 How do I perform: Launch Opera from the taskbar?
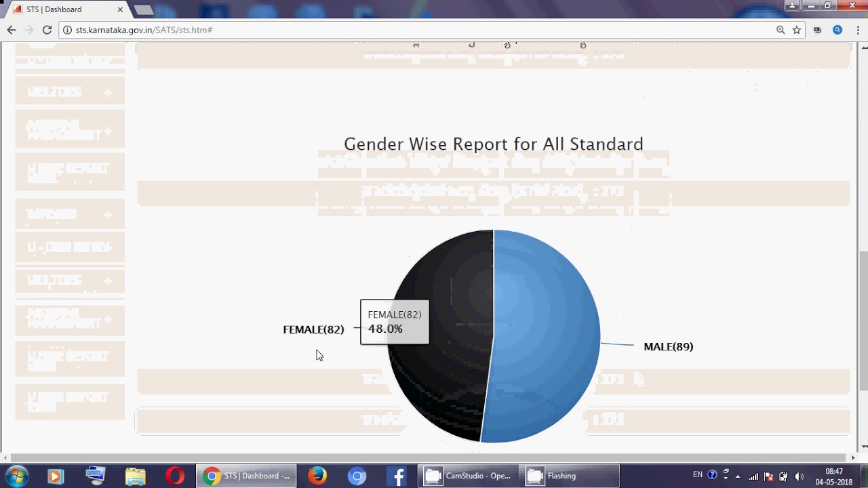(x=175, y=476)
